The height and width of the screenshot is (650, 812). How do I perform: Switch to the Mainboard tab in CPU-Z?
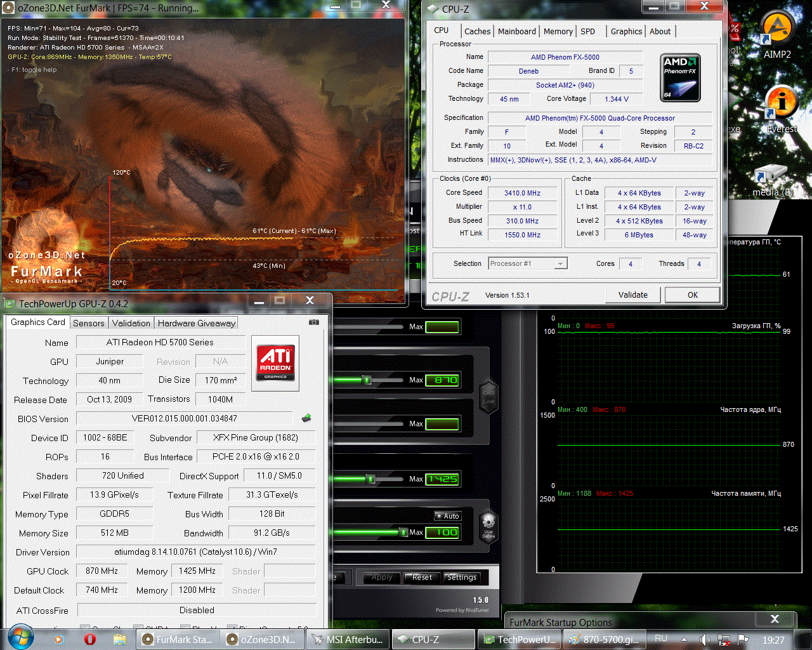516,31
